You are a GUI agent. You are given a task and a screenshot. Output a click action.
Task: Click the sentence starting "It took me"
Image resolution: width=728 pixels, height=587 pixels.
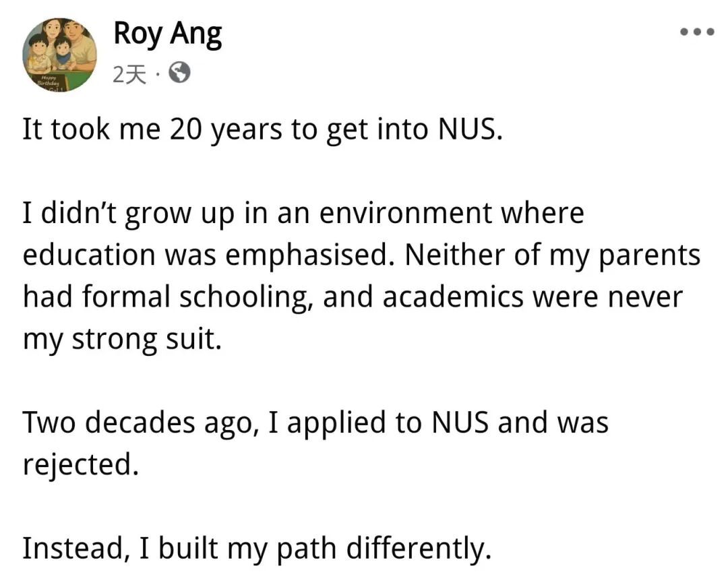[263, 129]
